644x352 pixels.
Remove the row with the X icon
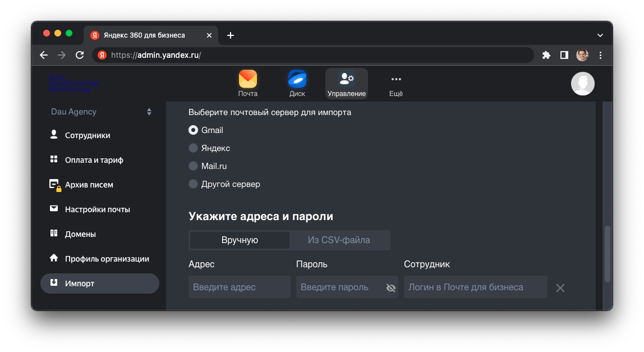[x=560, y=288]
